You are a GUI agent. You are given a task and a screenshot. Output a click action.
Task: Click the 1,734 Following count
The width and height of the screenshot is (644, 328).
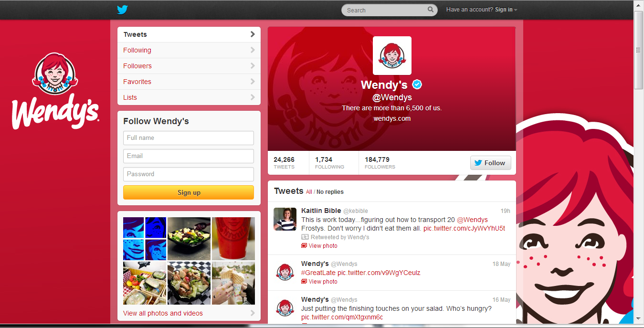329,163
